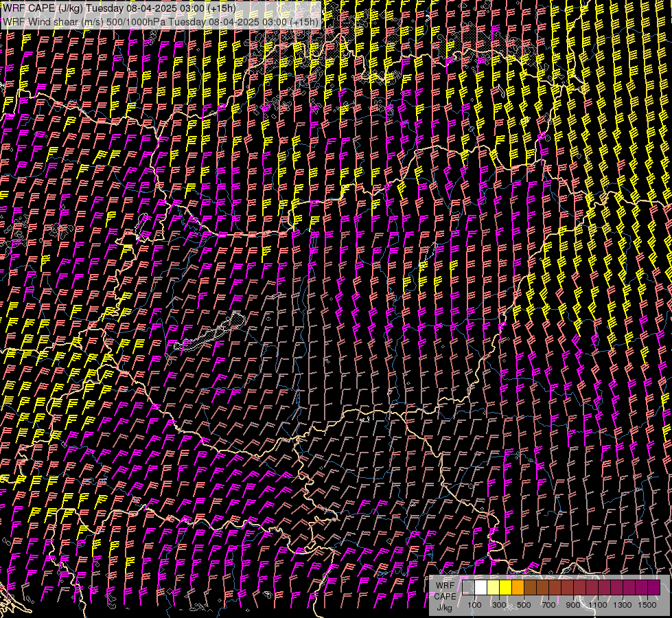
Task: Click the legend value '500'
Action: coord(524,605)
